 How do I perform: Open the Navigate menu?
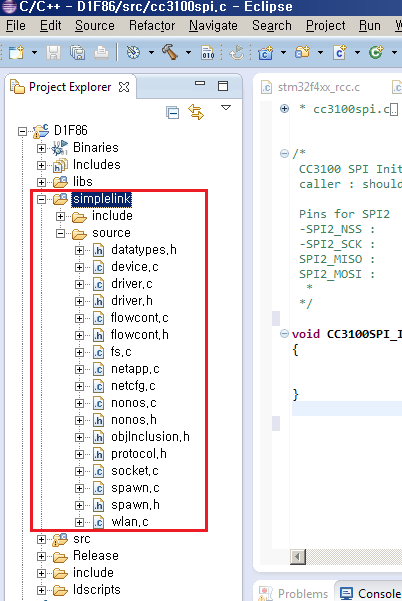(213, 26)
